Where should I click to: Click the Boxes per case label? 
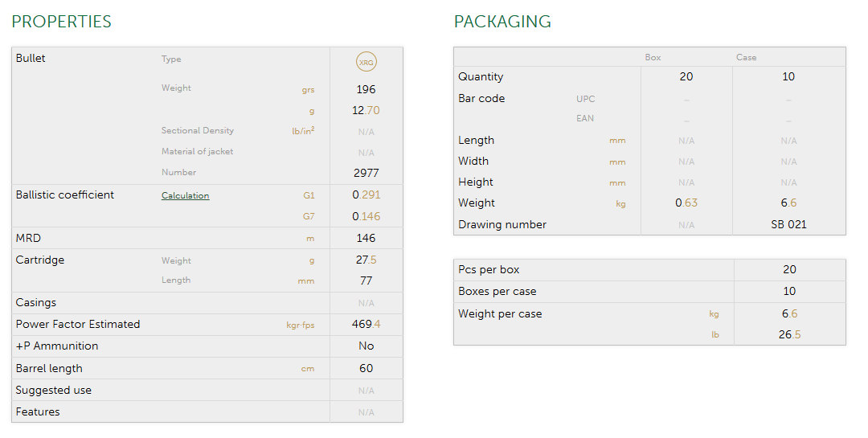(497, 291)
